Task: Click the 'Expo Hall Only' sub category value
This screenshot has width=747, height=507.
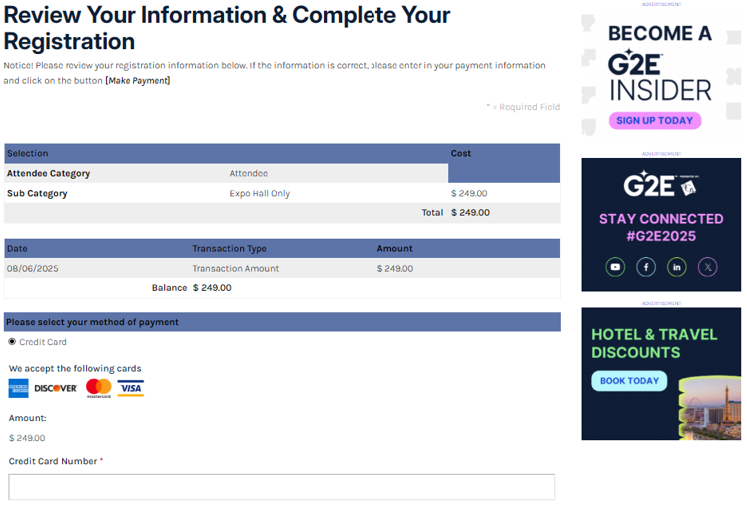Action: tap(260, 193)
